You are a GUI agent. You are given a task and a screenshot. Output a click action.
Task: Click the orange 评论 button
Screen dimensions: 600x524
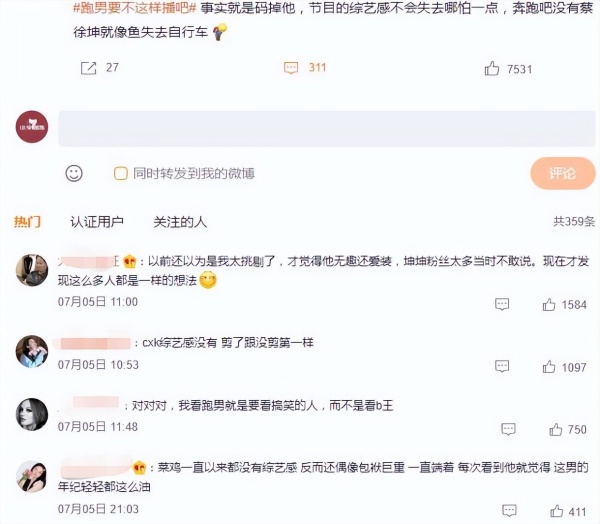(x=562, y=173)
